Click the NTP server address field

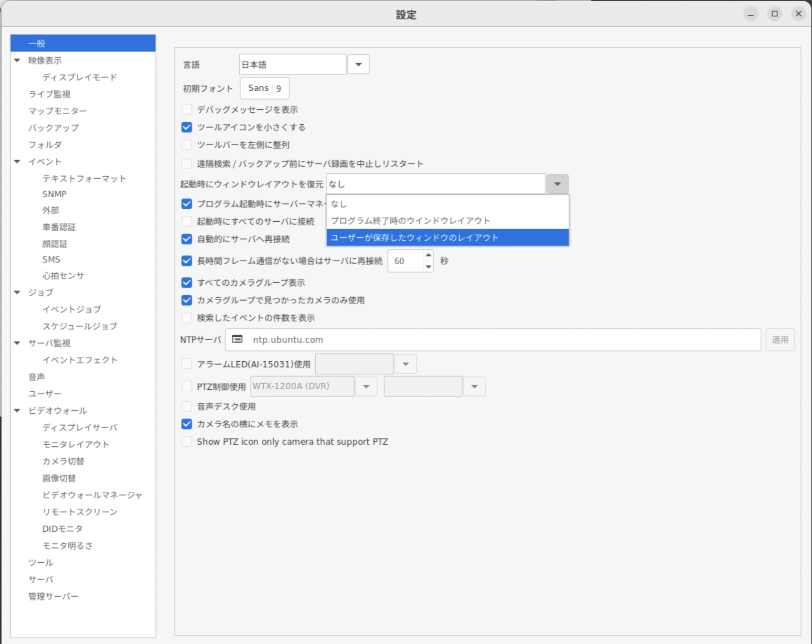pyautogui.click(x=502, y=340)
